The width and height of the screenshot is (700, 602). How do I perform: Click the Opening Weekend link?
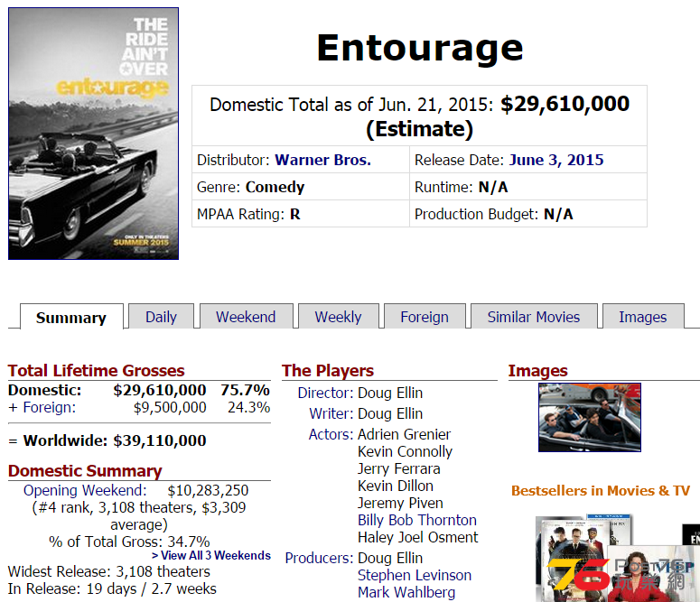(85, 490)
